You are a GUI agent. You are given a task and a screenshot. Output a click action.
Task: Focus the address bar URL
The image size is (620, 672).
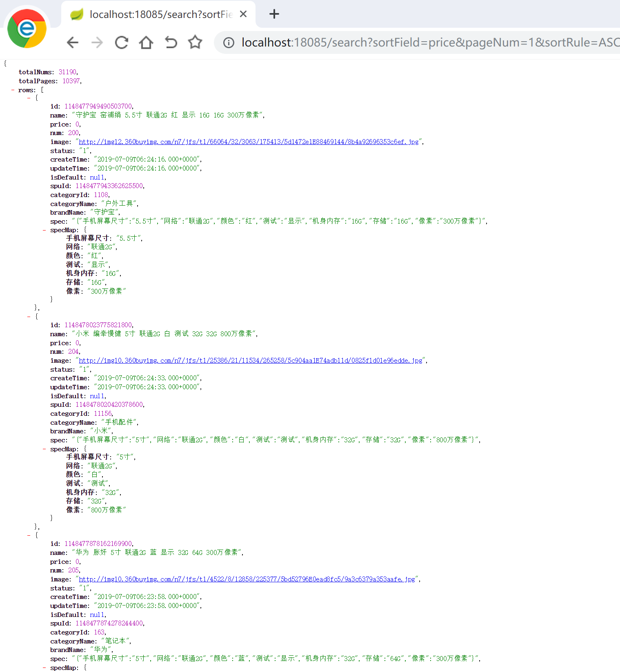point(431,42)
